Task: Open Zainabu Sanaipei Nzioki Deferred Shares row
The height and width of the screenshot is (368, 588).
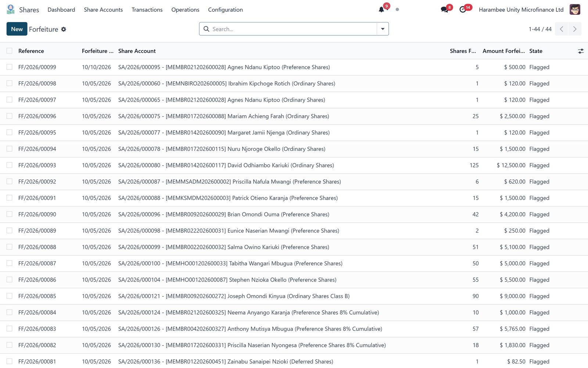Action: (294, 361)
